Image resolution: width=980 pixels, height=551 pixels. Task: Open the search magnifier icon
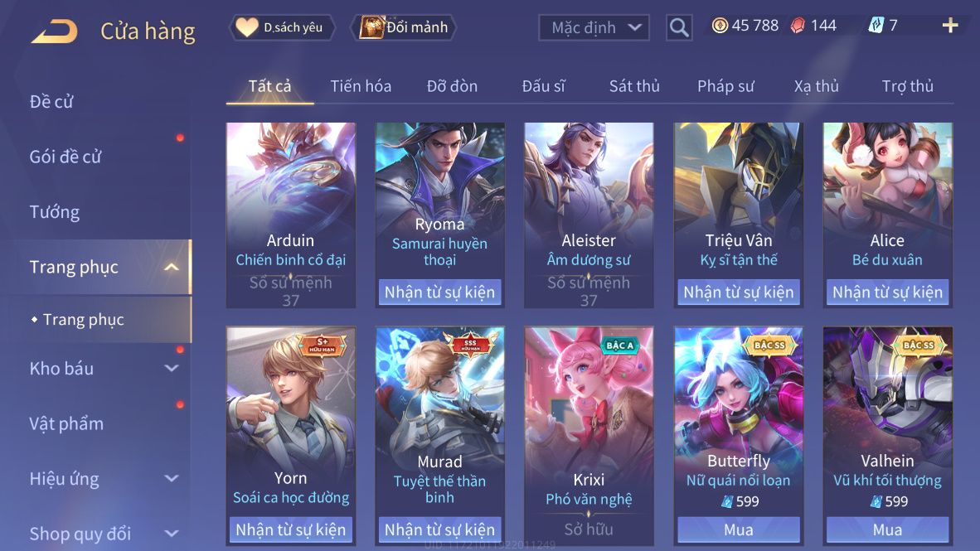click(x=679, y=27)
